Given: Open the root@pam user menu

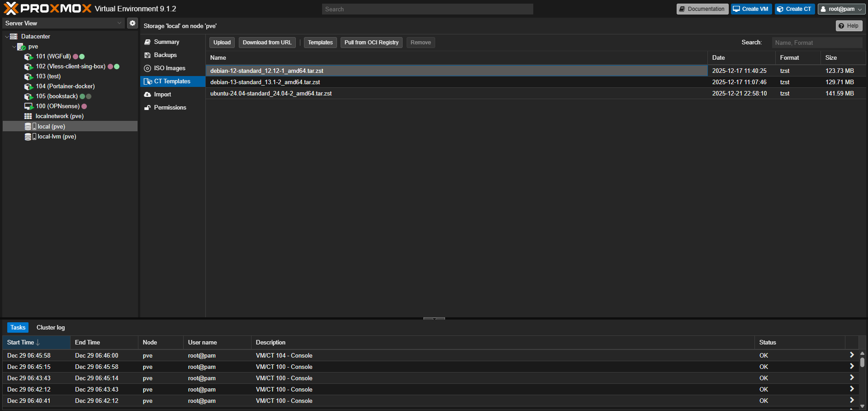Looking at the screenshot, I should [842, 9].
